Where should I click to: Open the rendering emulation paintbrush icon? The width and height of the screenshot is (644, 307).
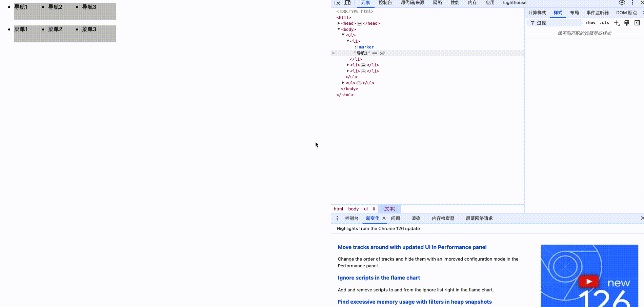pyautogui.click(x=626, y=23)
